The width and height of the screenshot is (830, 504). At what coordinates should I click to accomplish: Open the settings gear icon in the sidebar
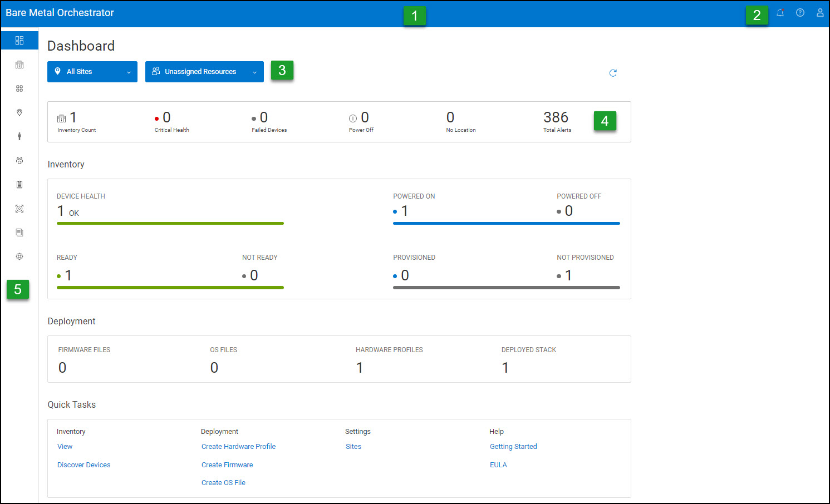(19, 256)
